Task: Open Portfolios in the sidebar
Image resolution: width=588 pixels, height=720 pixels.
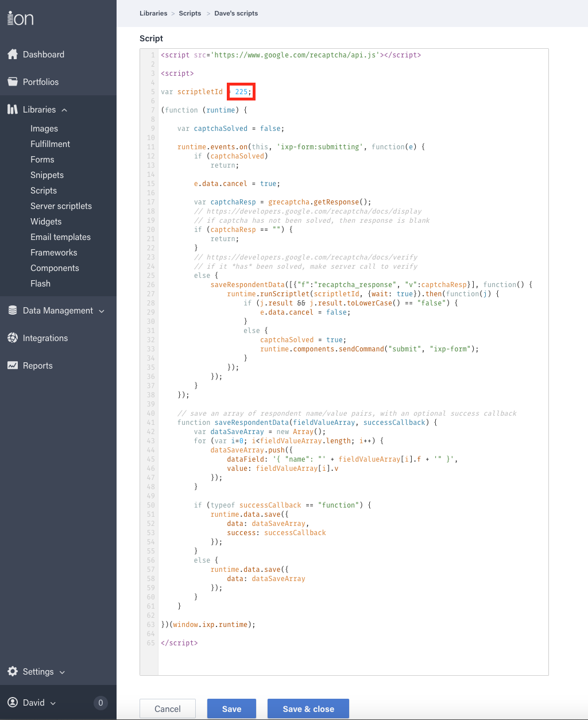Action: tap(41, 82)
